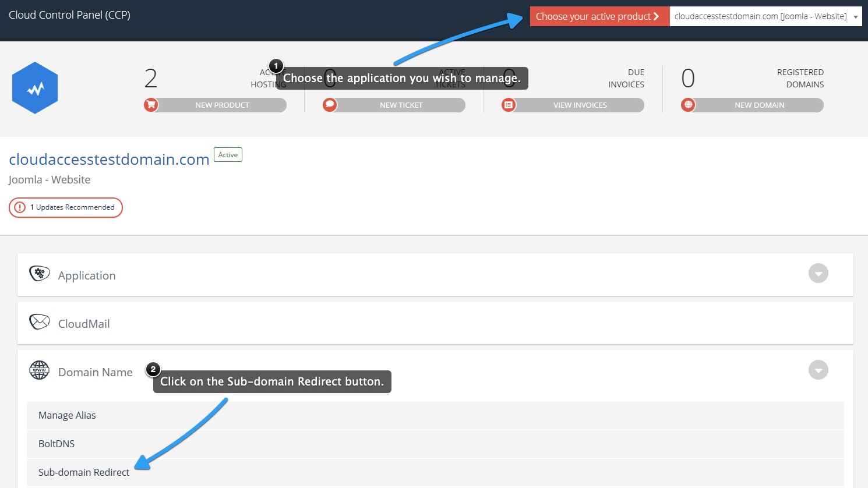The image size is (868, 488).
Task: Select the Sub-domain Redirect option
Action: coord(435,472)
